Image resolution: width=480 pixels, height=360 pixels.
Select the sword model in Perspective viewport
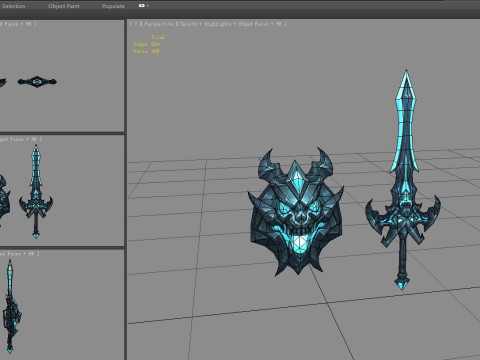[403, 180]
